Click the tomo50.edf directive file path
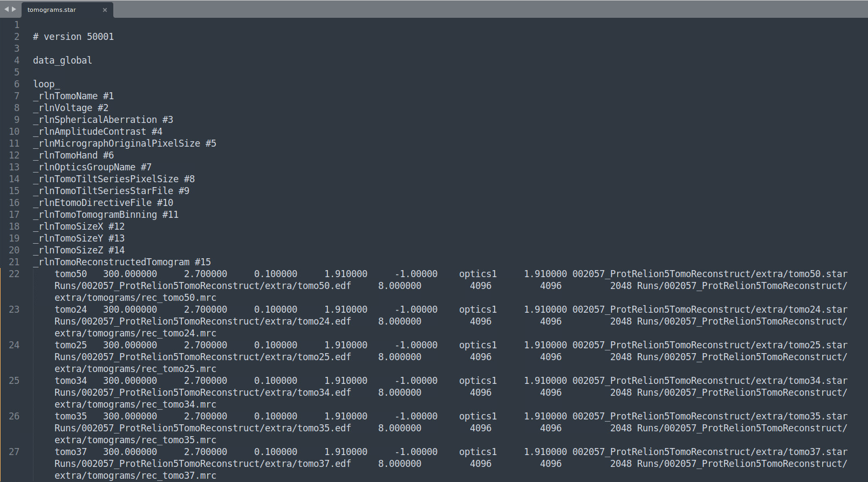Image resolution: width=868 pixels, height=482 pixels. 203,286
